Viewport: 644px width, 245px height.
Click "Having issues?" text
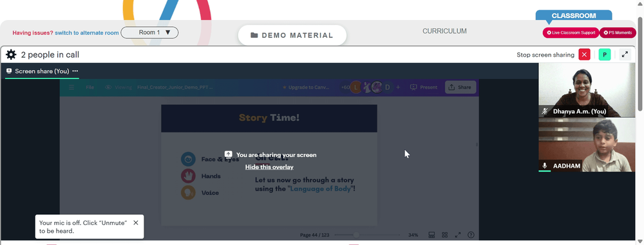coord(33,33)
